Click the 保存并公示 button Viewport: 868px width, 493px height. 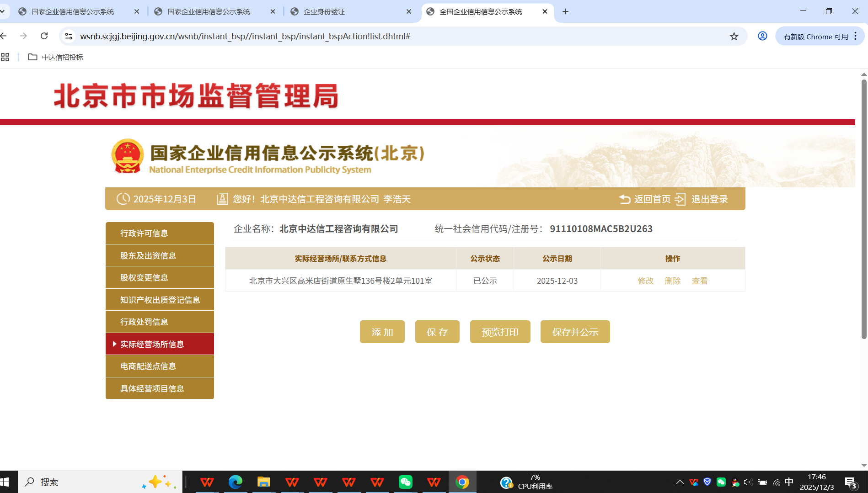[x=575, y=332]
